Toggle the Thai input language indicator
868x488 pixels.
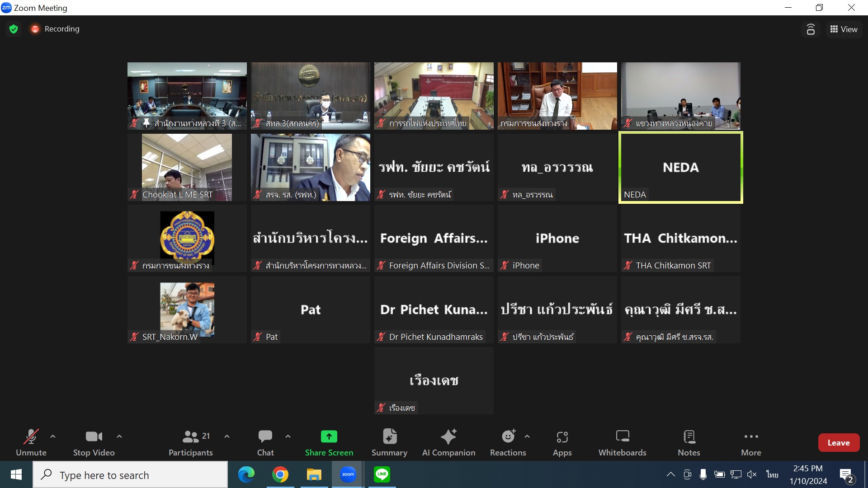[772, 474]
